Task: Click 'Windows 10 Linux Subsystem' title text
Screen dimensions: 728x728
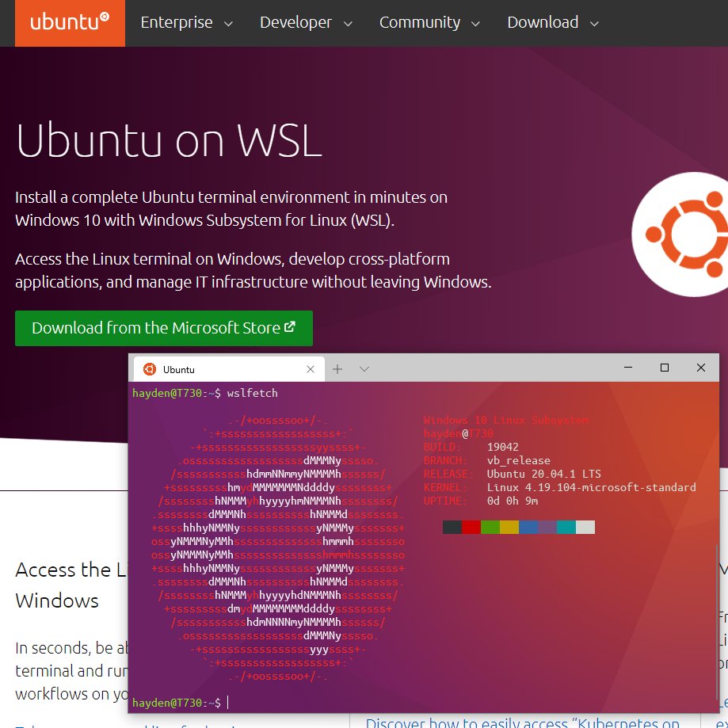Action: (x=505, y=420)
